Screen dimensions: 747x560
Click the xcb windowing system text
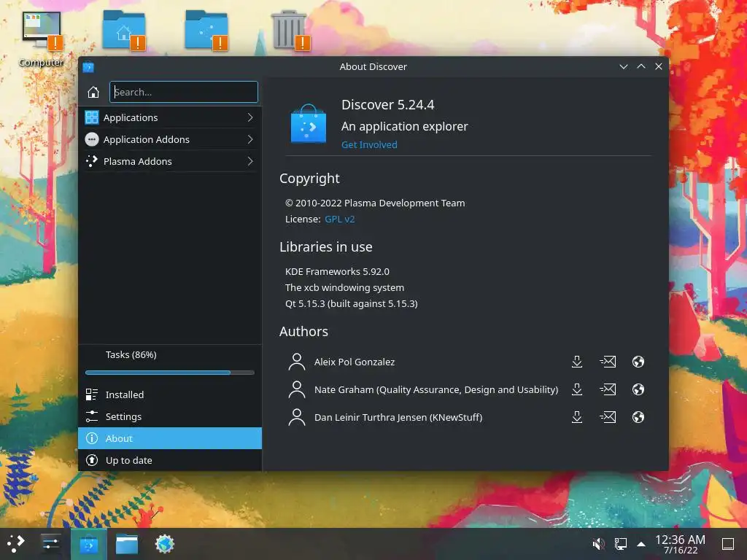[x=344, y=287]
